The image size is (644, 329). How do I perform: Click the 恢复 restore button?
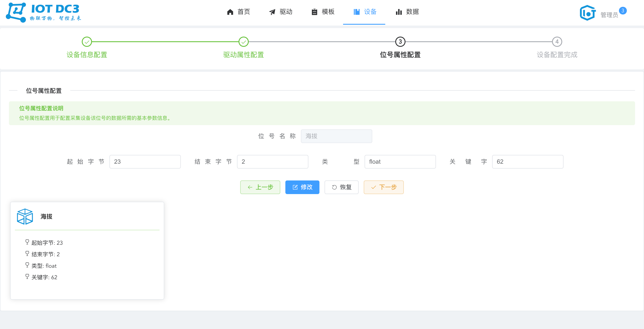341,187
